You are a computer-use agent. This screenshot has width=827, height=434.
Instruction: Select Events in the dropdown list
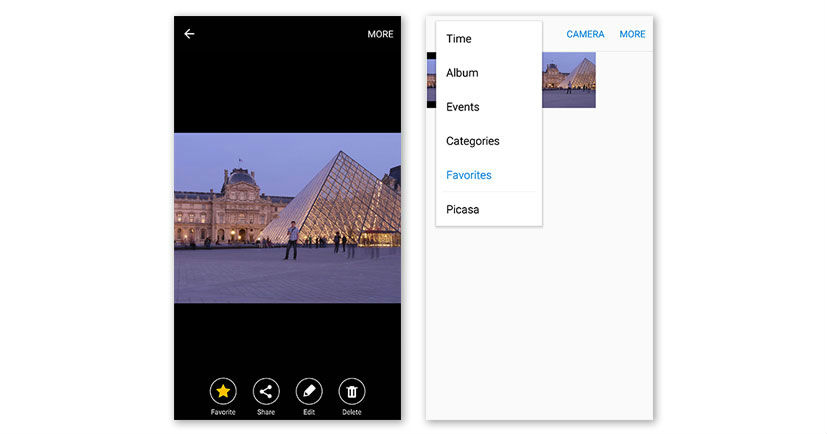tap(463, 107)
